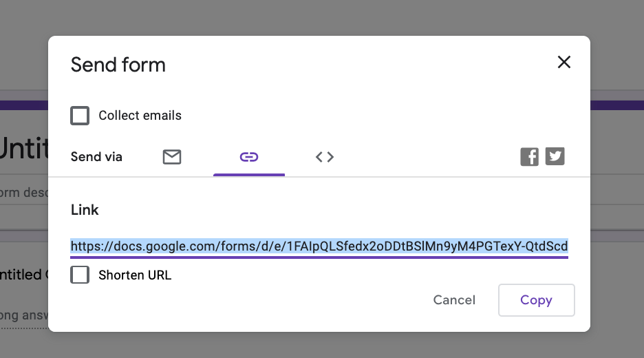
Task: Click the dimmed long answer placeholder
Action: click(x=23, y=316)
